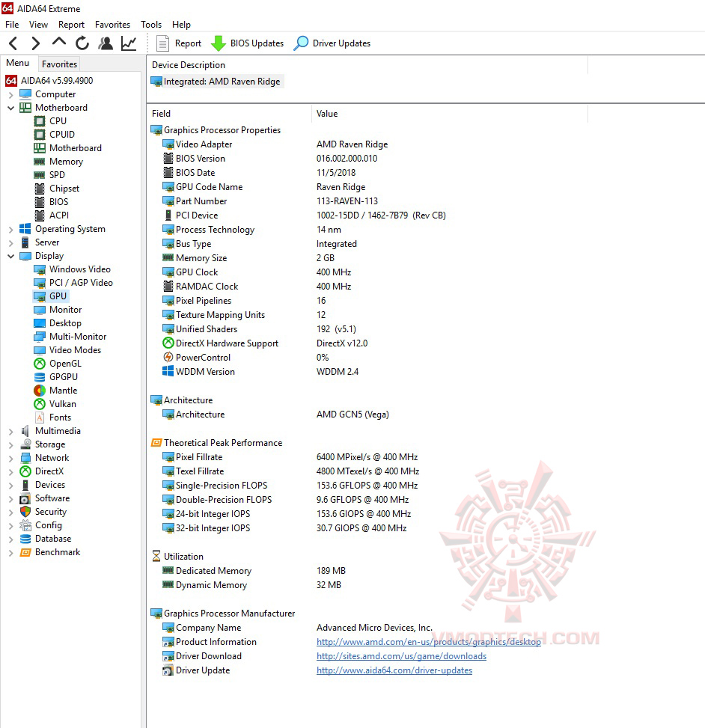Image resolution: width=705 pixels, height=728 pixels.
Task: Expand the Multimedia tree node
Action: pos(10,431)
